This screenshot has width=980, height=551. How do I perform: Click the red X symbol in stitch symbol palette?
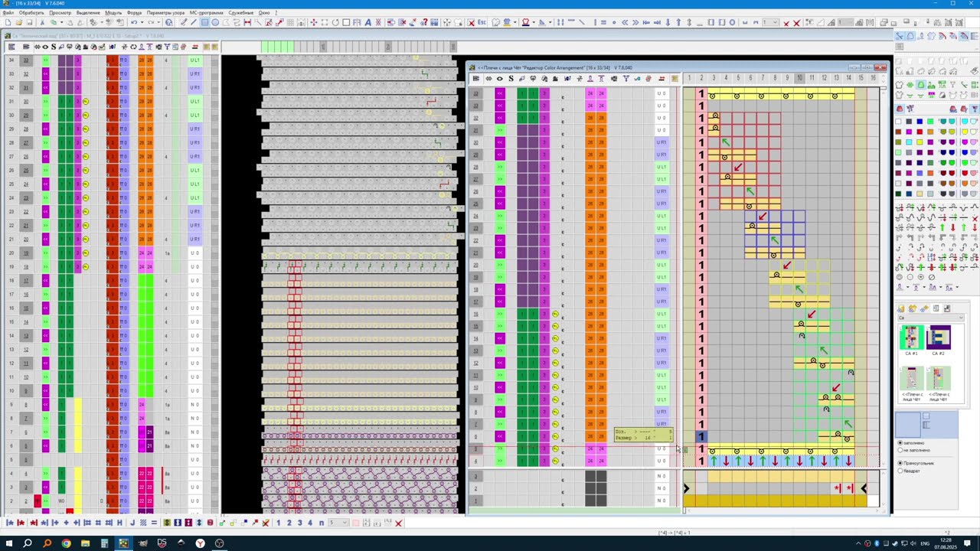[x=975, y=219]
